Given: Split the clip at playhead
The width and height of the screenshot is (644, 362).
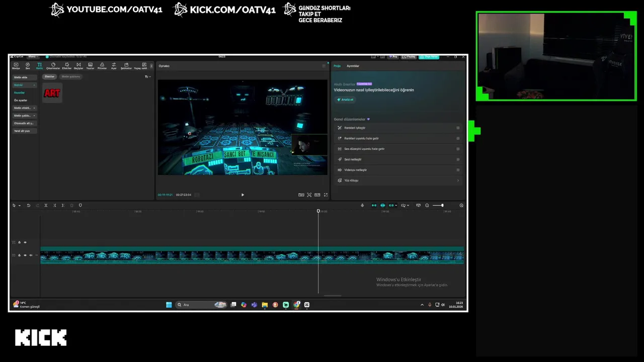Looking at the screenshot, I should click(46, 205).
